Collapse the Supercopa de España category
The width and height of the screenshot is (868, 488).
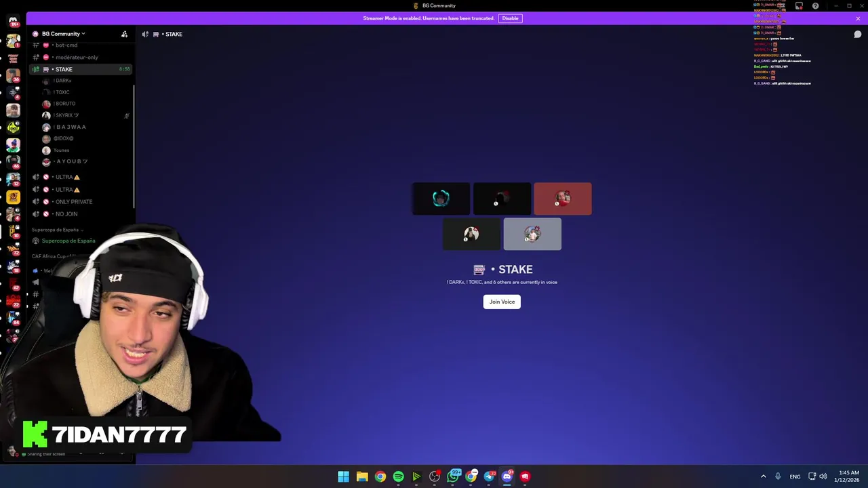[x=58, y=230]
